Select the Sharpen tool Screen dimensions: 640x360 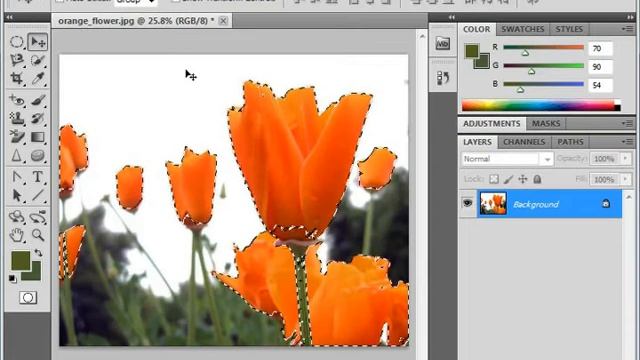(x=17, y=155)
